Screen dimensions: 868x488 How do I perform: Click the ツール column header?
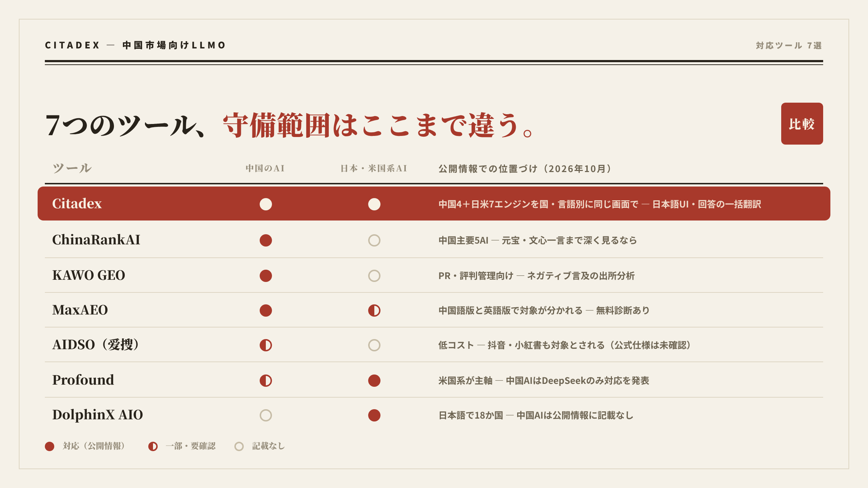pos(72,168)
